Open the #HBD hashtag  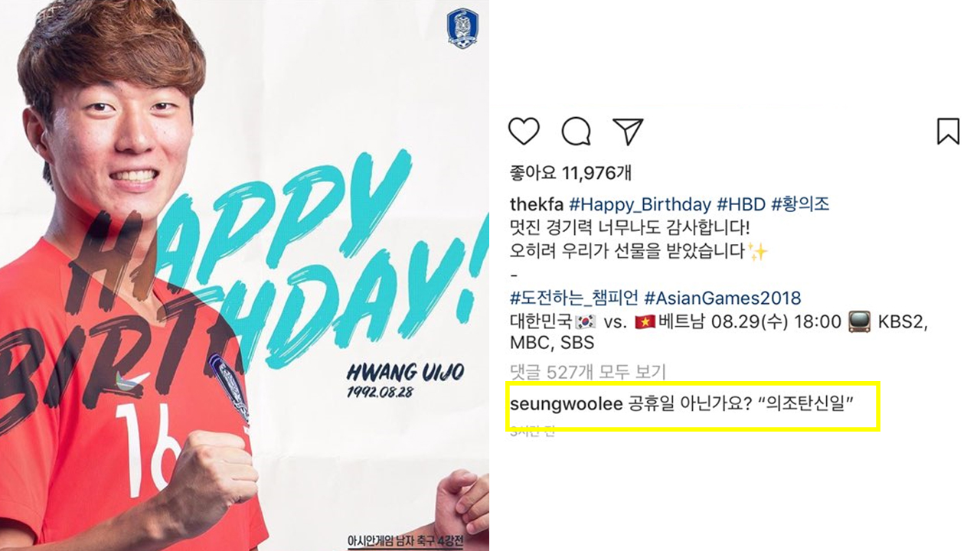[x=741, y=204]
